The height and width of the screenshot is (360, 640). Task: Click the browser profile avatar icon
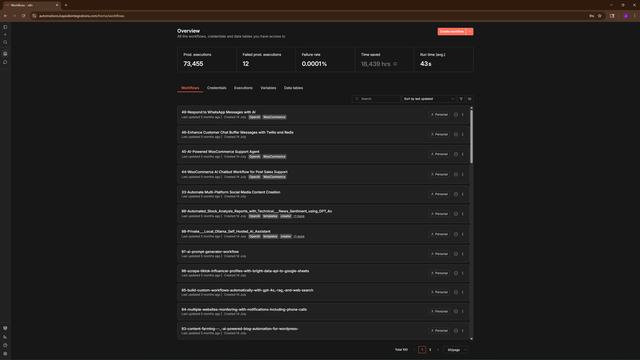click(x=625, y=16)
